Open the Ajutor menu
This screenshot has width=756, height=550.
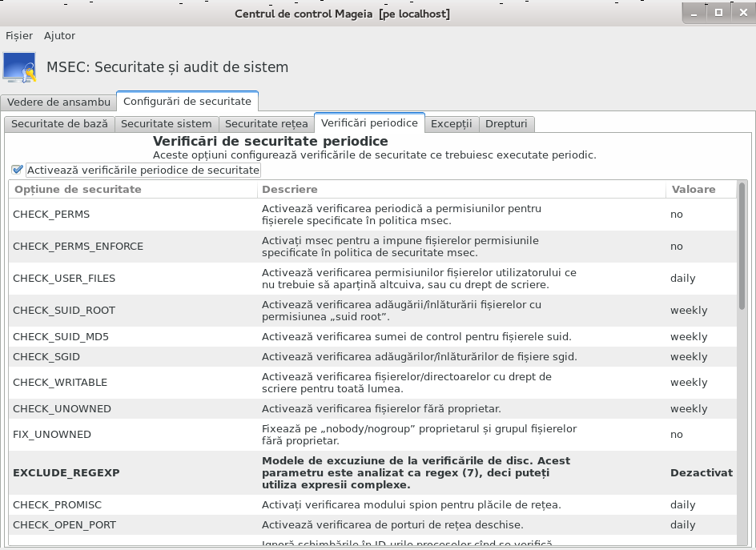(59, 36)
